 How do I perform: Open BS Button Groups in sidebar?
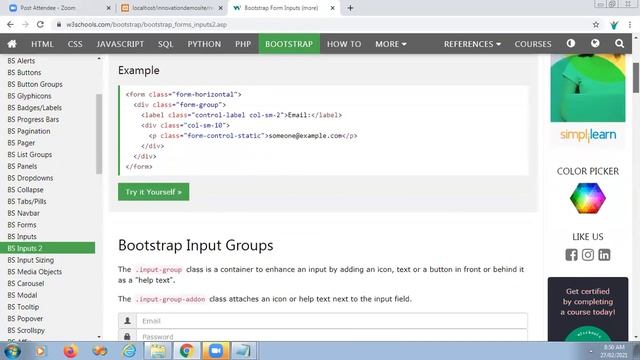tap(35, 84)
